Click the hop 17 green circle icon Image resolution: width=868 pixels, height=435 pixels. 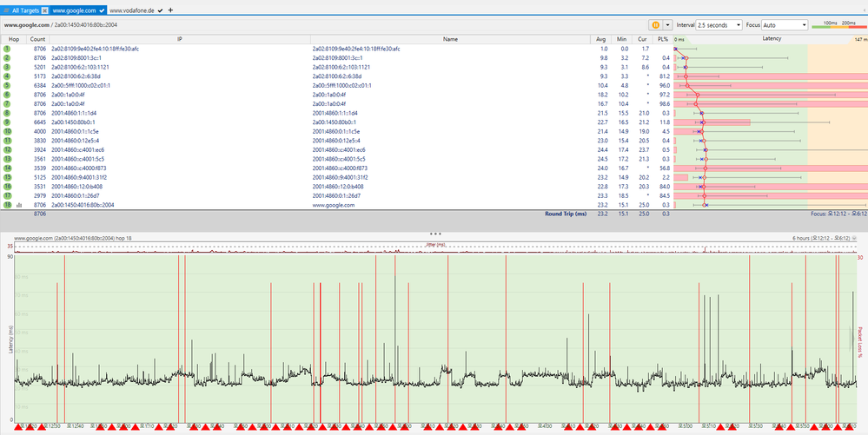[x=7, y=195]
